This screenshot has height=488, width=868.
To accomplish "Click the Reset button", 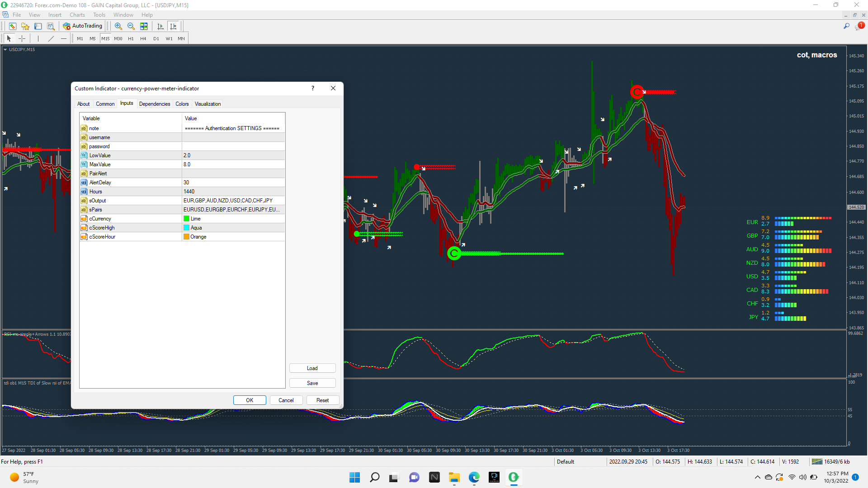I will 322,400.
